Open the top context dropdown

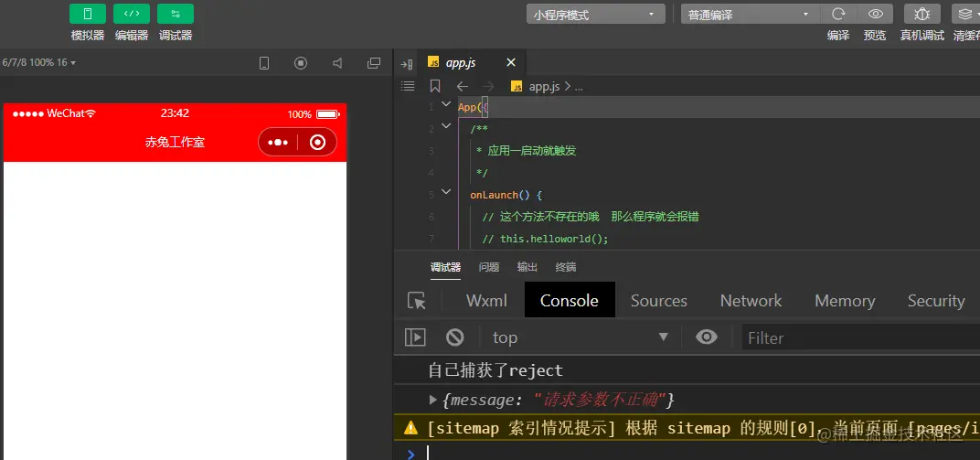click(x=580, y=337)
